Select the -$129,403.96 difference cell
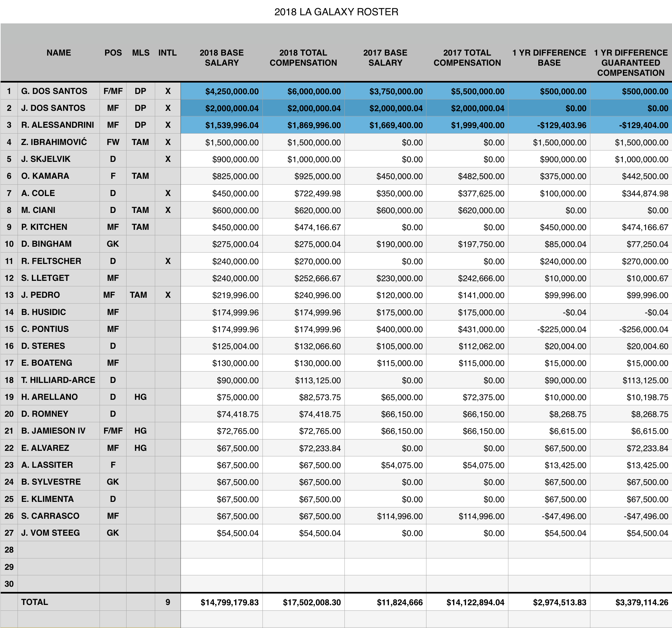Viewport: 672px width, 628px height. [x=549, y=125]
